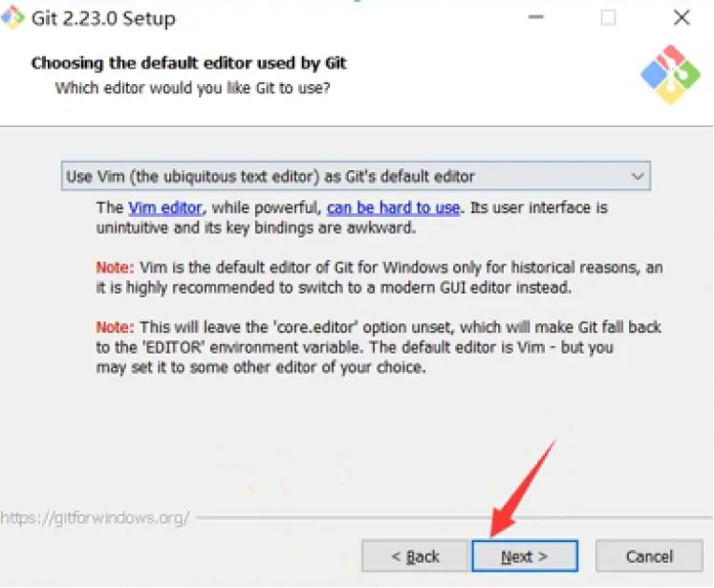This screenshot has width=714, height=588.
Task: Open the 'Vim editor' hyperlink
Action: pos(165,207)
